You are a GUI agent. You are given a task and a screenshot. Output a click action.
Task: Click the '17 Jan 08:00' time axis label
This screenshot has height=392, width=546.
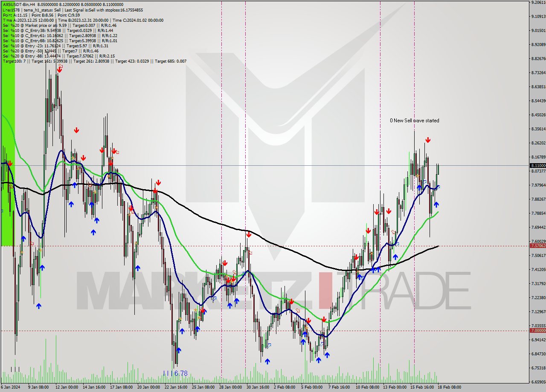(122, 387)
